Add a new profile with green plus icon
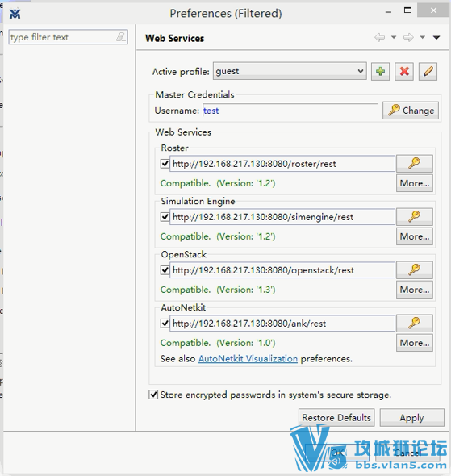Viewport: 451px width, 476px height. 380,72
